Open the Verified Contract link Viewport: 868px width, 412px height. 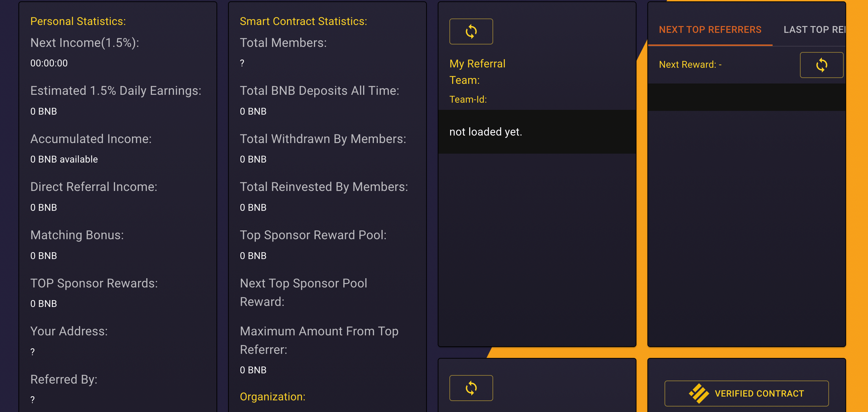click(746, 394)
